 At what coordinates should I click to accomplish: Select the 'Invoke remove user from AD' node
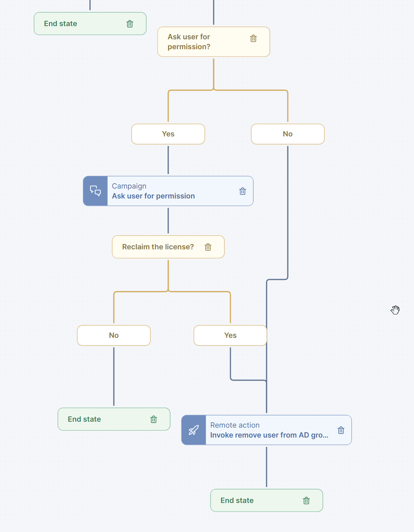click(x=269, y=430)
